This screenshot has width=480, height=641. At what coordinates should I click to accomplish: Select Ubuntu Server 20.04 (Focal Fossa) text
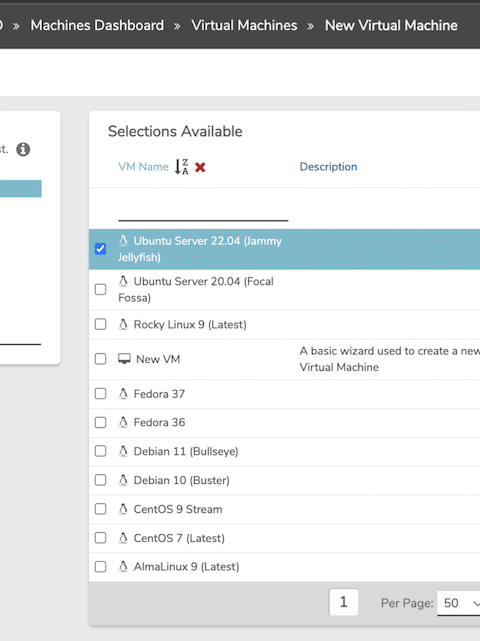click(196, 289)
